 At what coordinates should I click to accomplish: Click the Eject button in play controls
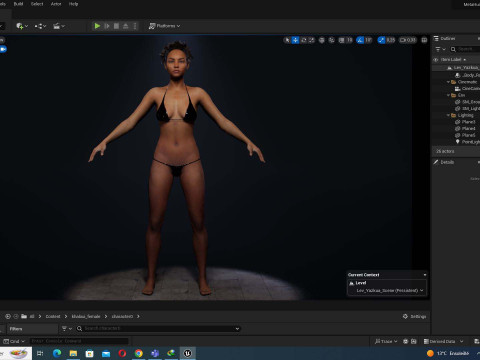click(126, 26)
